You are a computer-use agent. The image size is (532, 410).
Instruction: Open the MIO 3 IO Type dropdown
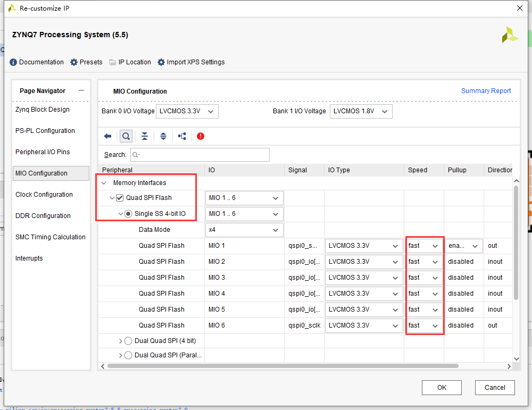point(364,278)
